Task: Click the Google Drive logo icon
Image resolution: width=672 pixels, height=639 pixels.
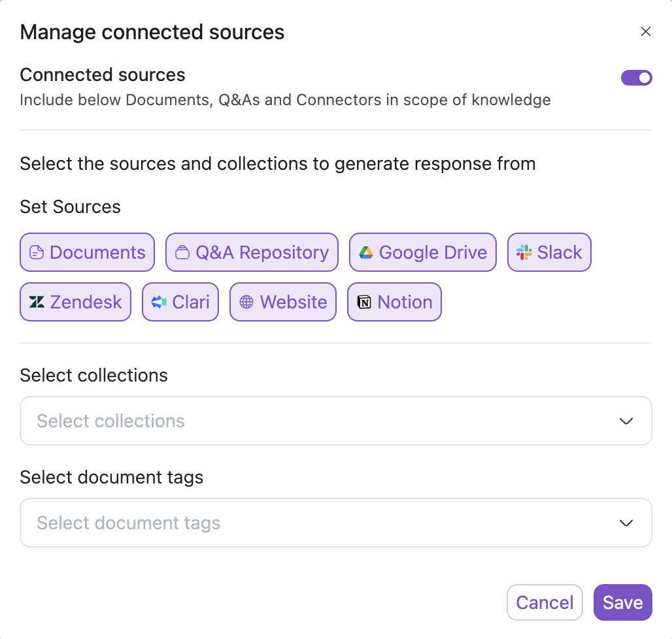Action: pyautogui.click(x=366, y=253)
